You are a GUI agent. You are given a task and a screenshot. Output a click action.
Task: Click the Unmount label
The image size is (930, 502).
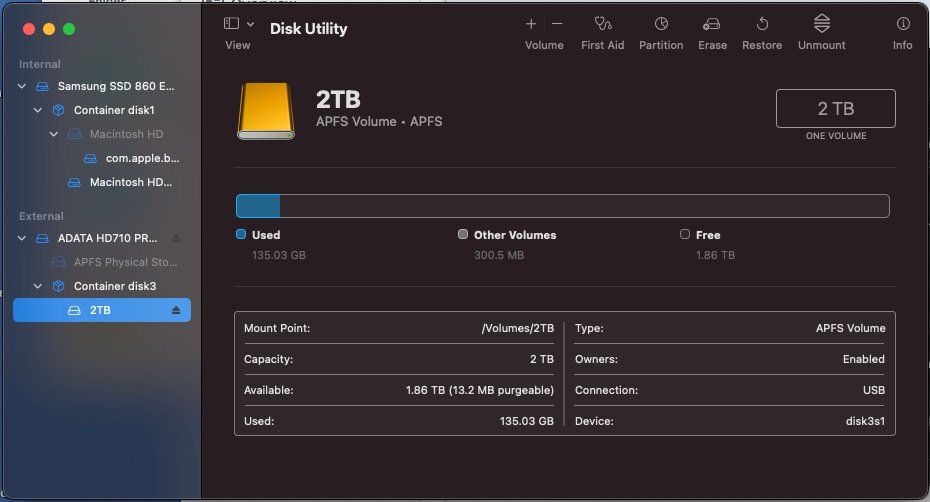[x=821, y=45]
